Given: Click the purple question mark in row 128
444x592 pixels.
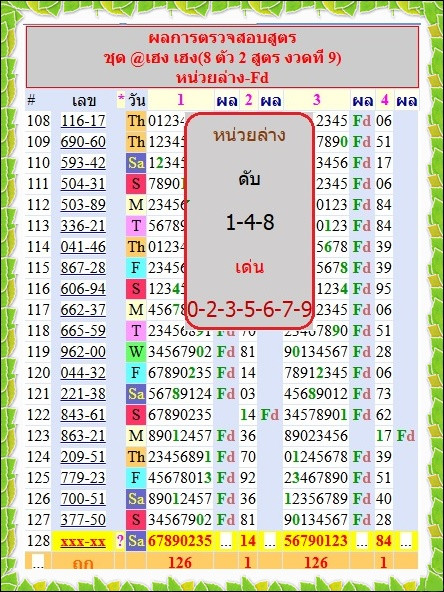Looking at the screenshot, I should coord(120,541).
